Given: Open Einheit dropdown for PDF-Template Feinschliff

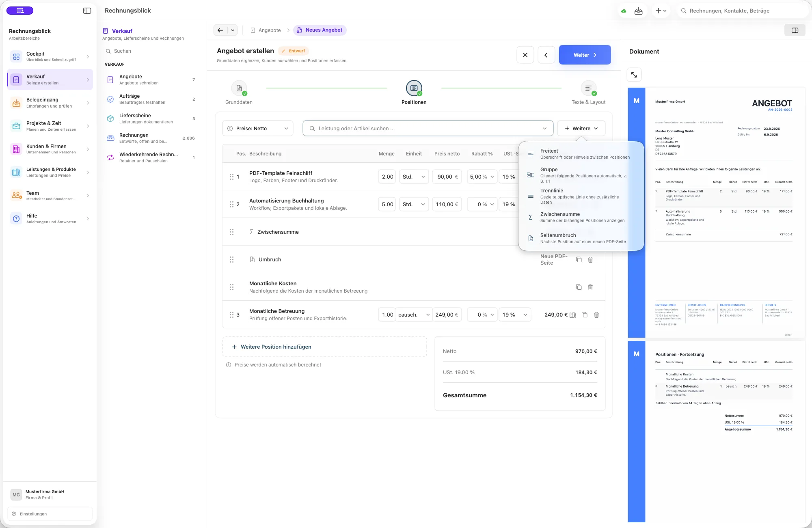Looking at the screenshot, I should click(x=414, y=177).
